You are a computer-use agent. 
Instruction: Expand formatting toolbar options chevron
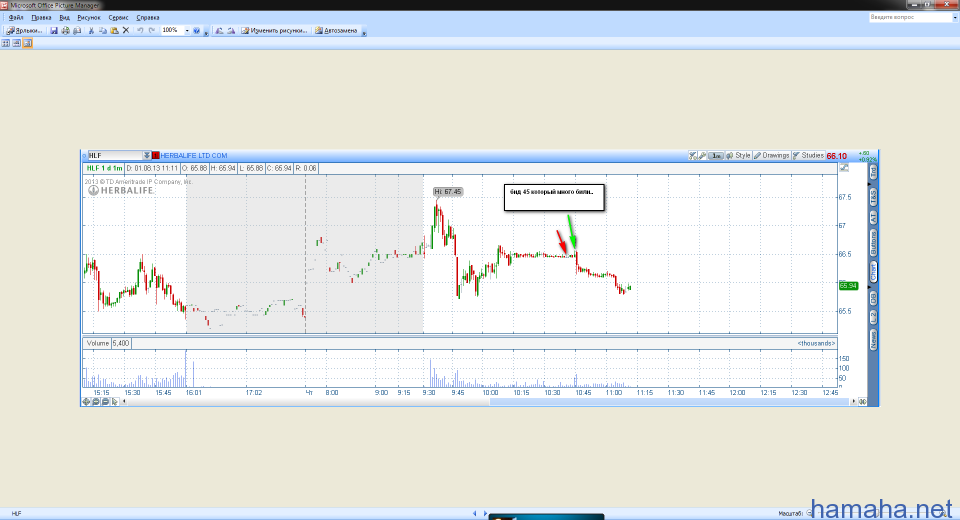[364, 32]
